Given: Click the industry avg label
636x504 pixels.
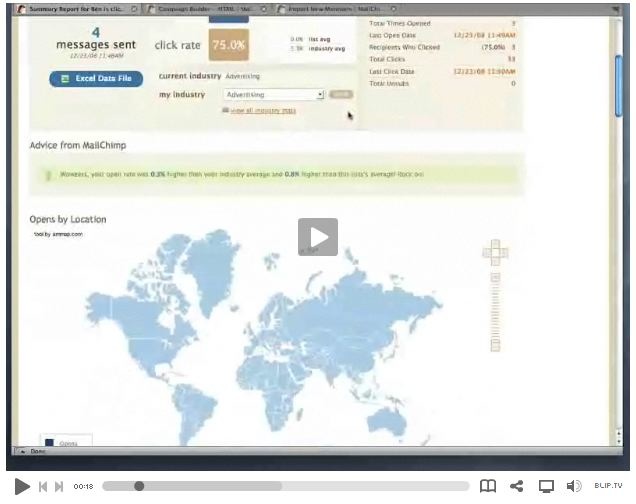Looking at the screenshot, I should (327, 49).
